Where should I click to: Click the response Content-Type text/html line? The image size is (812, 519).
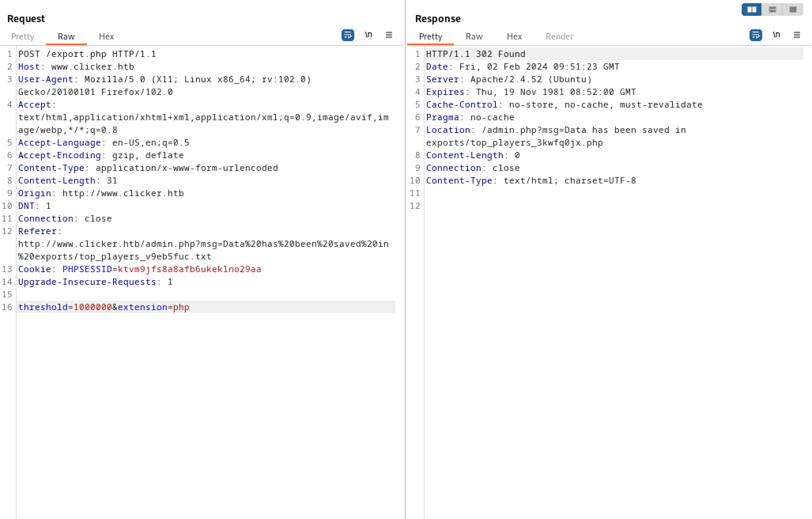click(531, 180)
